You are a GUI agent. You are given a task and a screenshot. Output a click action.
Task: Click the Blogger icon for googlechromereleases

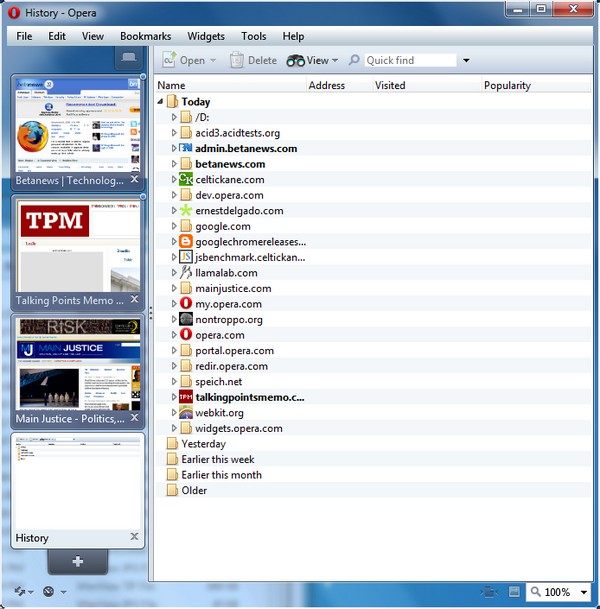186,242
